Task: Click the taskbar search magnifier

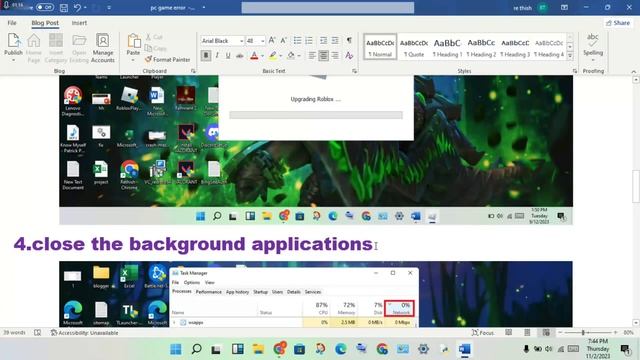Action: [x=196, y=349]
